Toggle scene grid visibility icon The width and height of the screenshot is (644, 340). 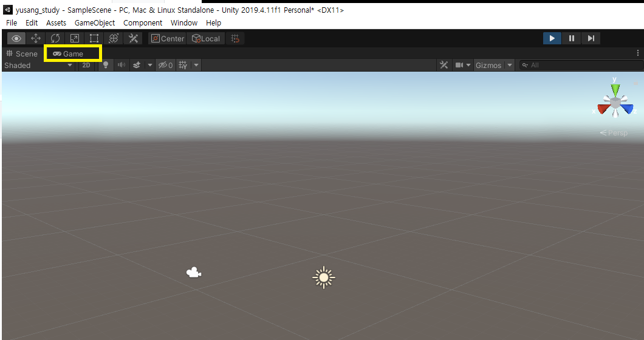[x=183, y=66]
